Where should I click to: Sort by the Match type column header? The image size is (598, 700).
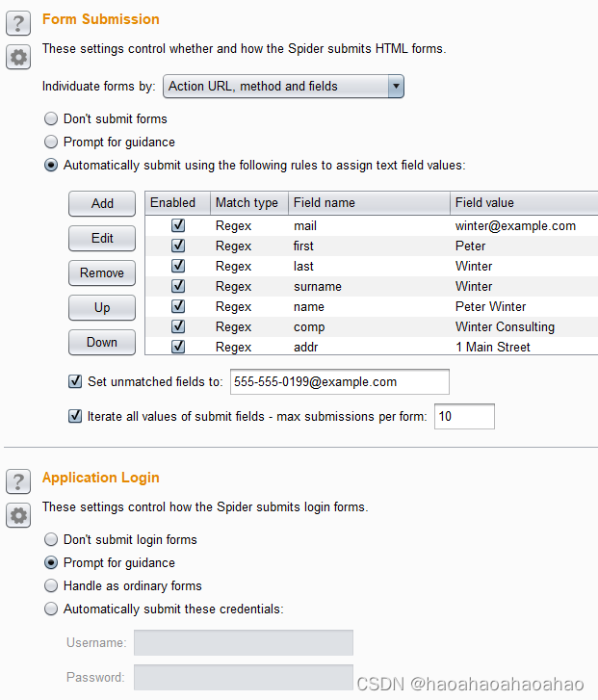(x=249, y=202)
